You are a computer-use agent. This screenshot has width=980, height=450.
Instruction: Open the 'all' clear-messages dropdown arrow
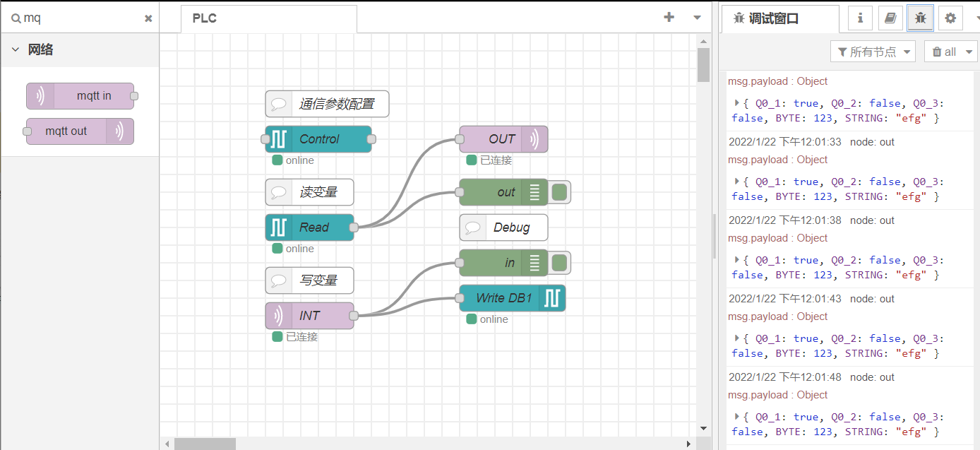click(968, 51)
